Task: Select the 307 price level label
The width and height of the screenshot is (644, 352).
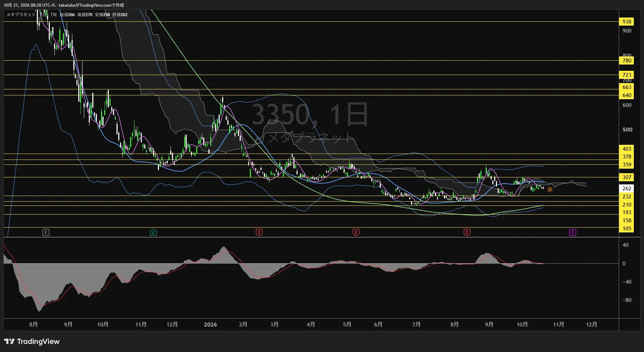Action: [626, 177]
